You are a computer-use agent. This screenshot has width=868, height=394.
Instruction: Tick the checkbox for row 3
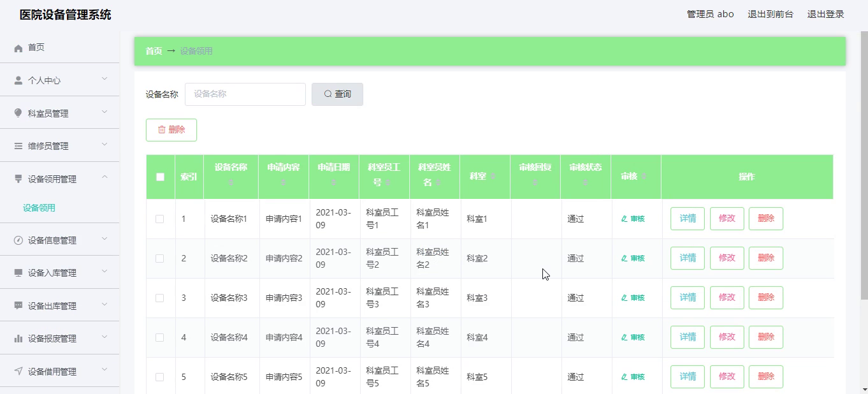[159, 298]
